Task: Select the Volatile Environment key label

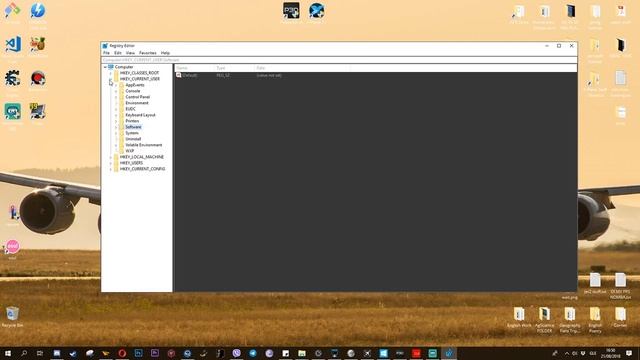Action: pos(143,145)
